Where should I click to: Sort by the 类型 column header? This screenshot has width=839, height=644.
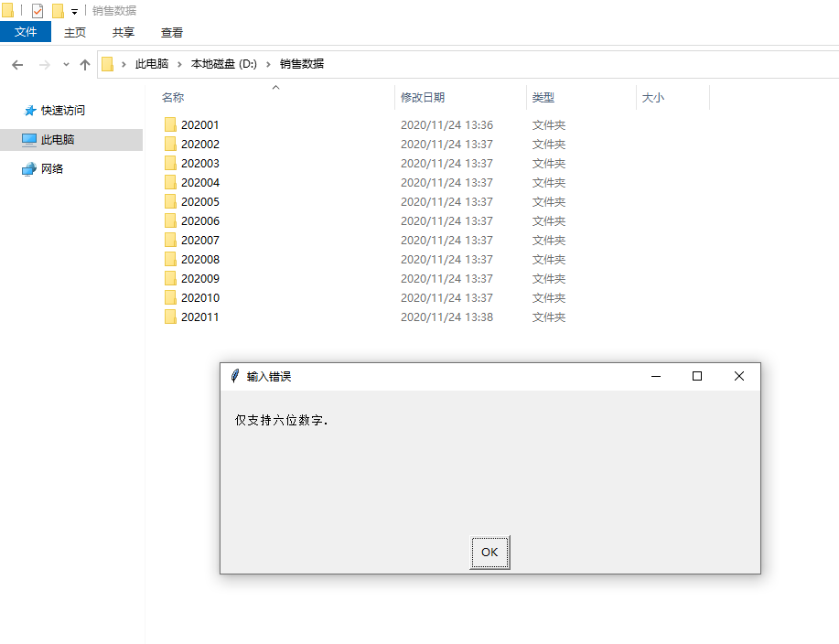click(x=543, y=97)
